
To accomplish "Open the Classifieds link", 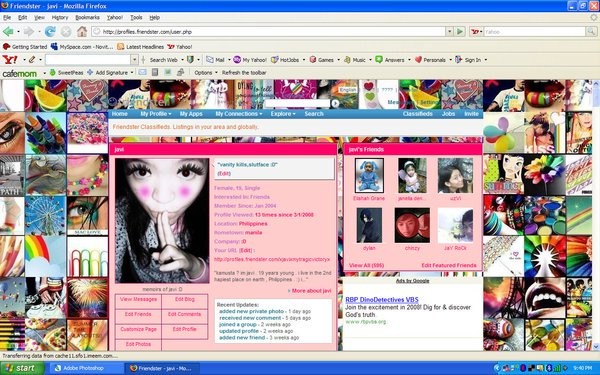I will point(417,114).
